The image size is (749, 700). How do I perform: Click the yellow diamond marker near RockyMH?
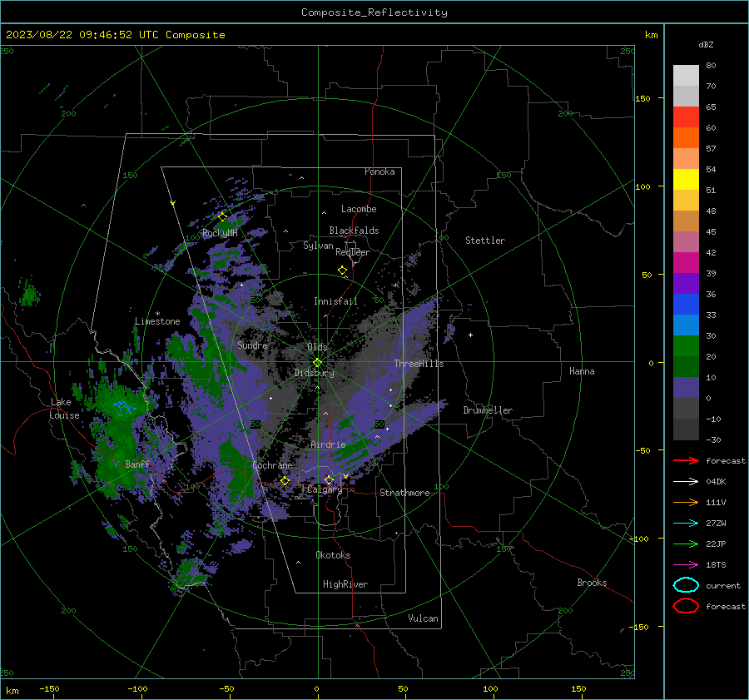pos(222,217)
